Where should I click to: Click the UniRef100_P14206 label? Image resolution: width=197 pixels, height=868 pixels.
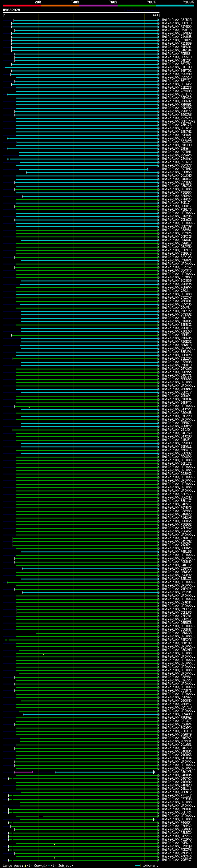pos(176,518)
